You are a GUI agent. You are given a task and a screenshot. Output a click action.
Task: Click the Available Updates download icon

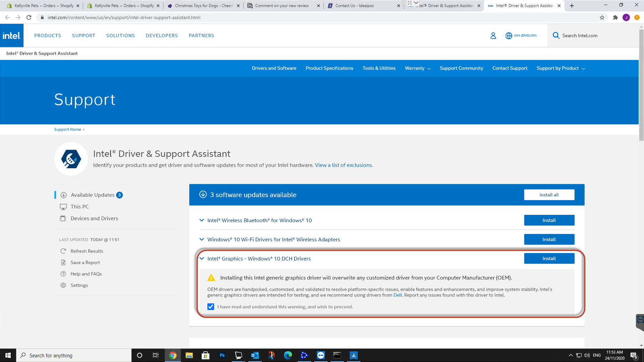(x=63, y=195)
